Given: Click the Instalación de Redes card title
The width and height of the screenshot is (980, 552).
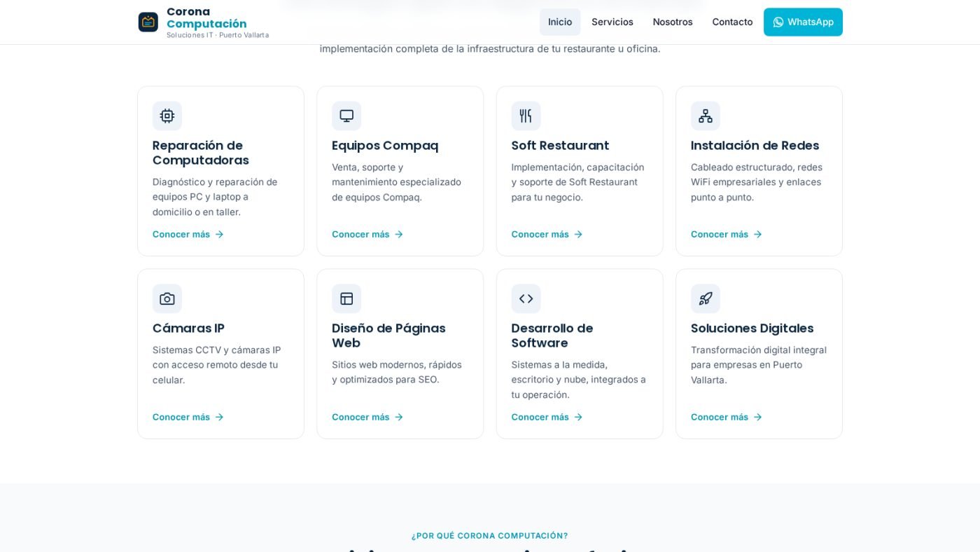Looking at the screenshot, I should coord(755,146).
